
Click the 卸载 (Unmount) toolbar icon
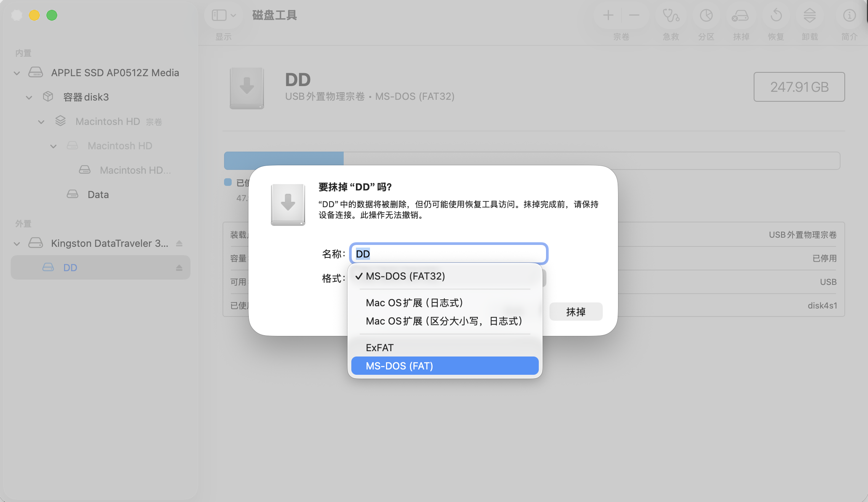(x=810, y=16)
